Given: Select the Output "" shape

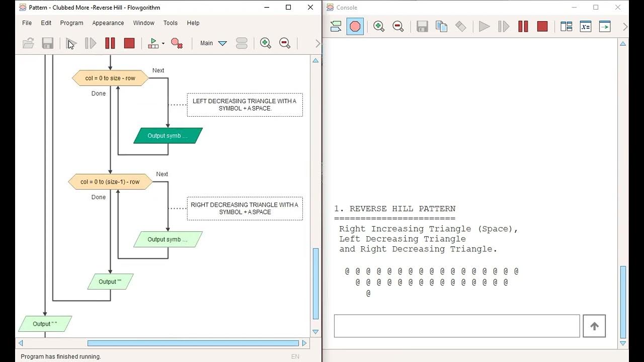Looking at the screenshot, I should (110, 282).
